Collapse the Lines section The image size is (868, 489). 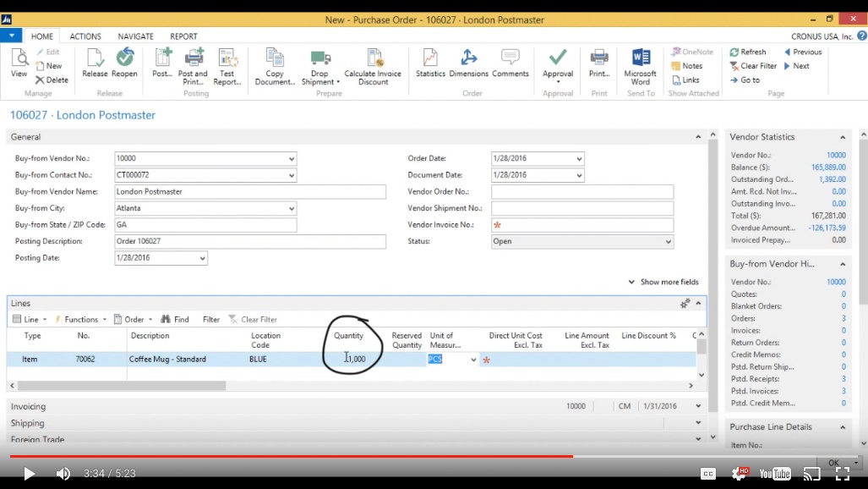(698, 303)
